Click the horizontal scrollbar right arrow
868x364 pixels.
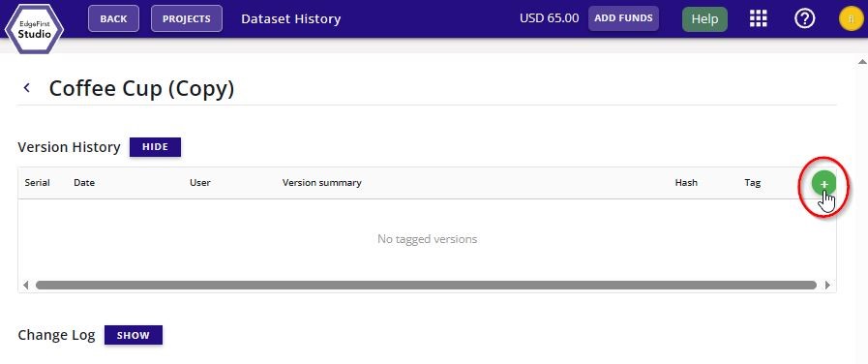pyautogui.click(x=827, y=286)
